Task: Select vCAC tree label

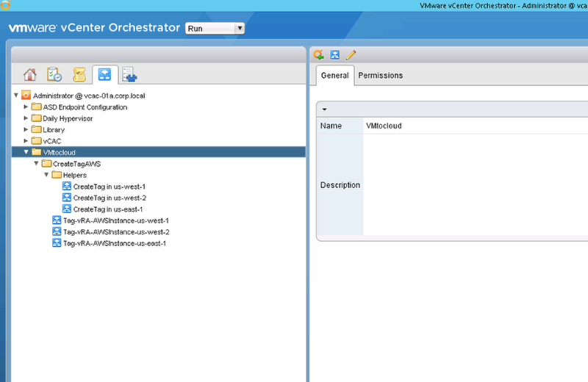Action: click(x=52, y=141)
